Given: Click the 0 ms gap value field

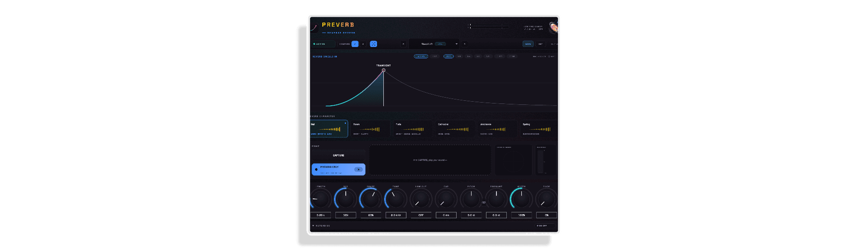Looking at the screenshot, I should coord(446,215).
